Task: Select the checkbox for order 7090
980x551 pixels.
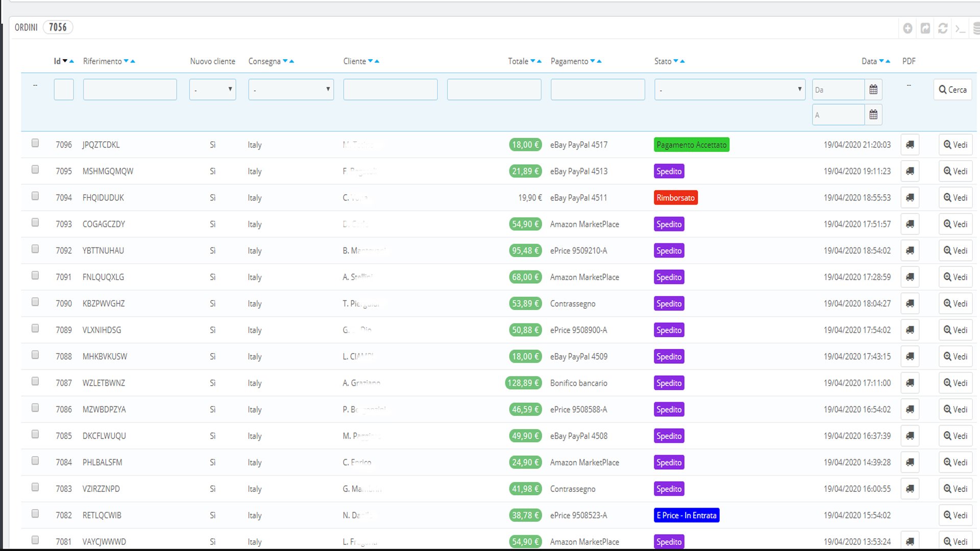Action: pyautogui.click(x=35, y=302)
